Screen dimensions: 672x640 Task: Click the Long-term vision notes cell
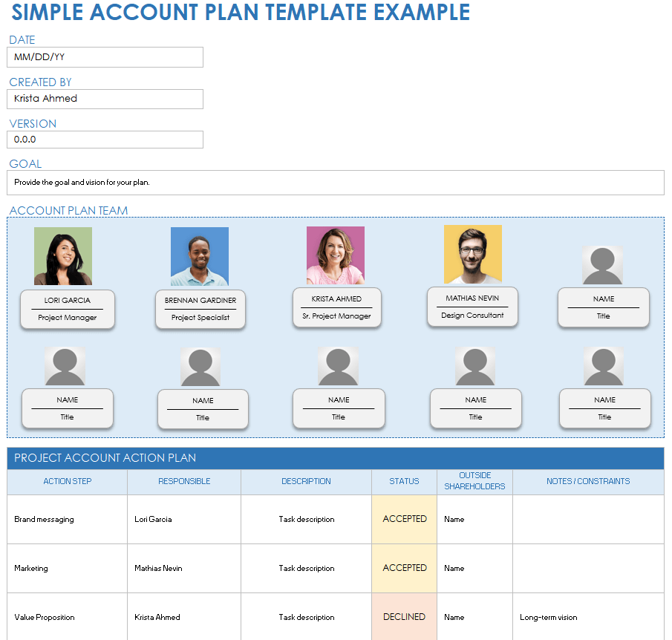pos(587,617)
